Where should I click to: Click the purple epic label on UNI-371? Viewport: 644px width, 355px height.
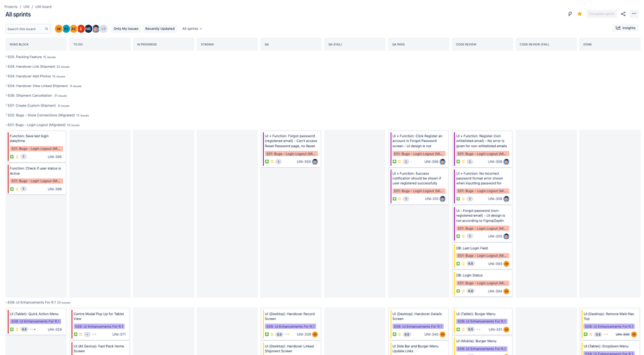click(x=99, y=327)
